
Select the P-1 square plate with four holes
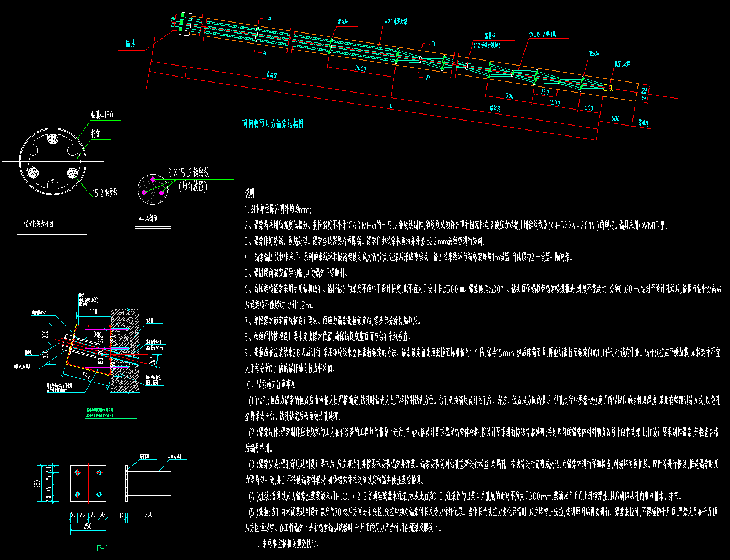tap(88, 483)
